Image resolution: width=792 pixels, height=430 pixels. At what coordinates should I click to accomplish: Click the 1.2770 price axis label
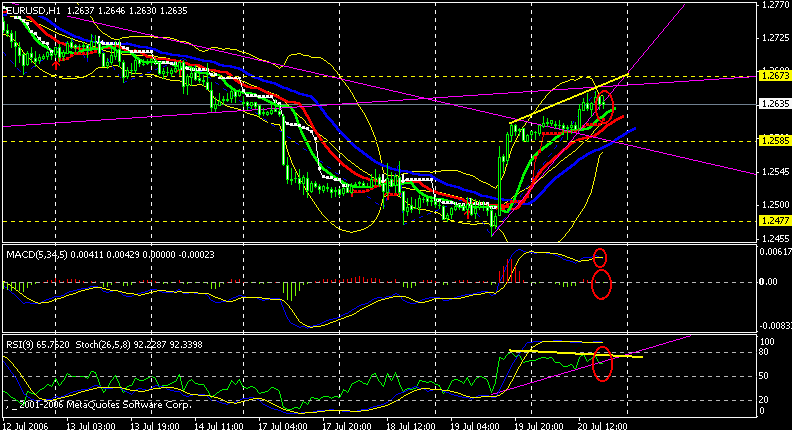click(775, 5)
